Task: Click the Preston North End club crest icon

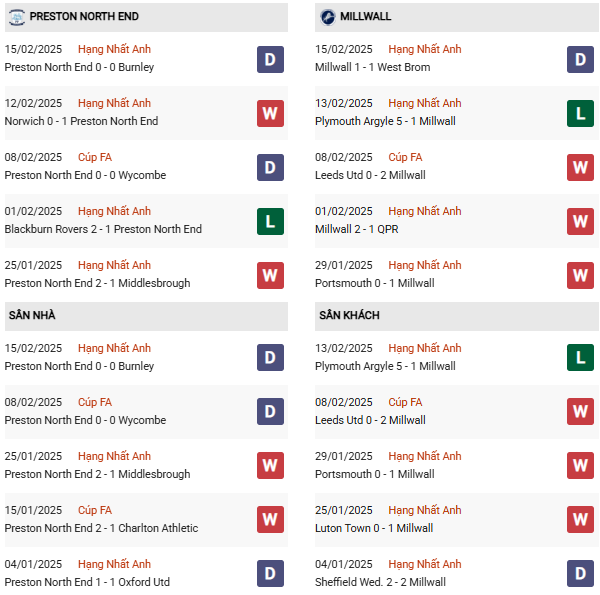Action: [x=17, y=17]
